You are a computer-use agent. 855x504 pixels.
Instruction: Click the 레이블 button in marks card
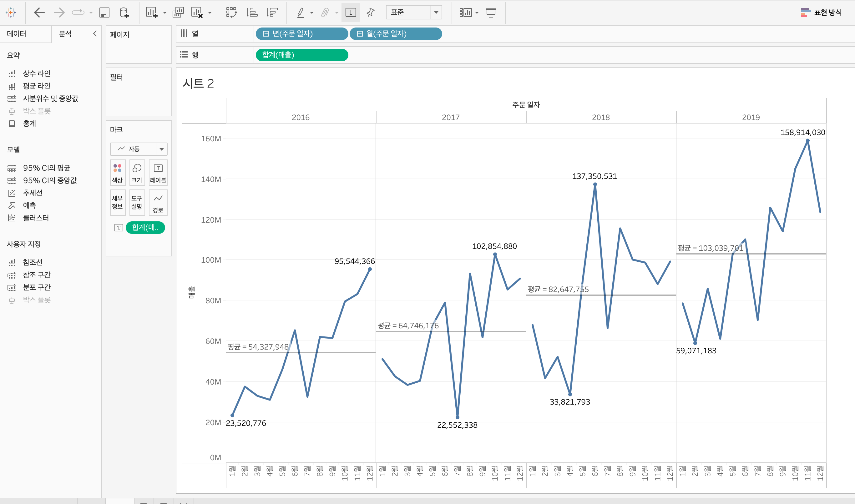[158, 173]
